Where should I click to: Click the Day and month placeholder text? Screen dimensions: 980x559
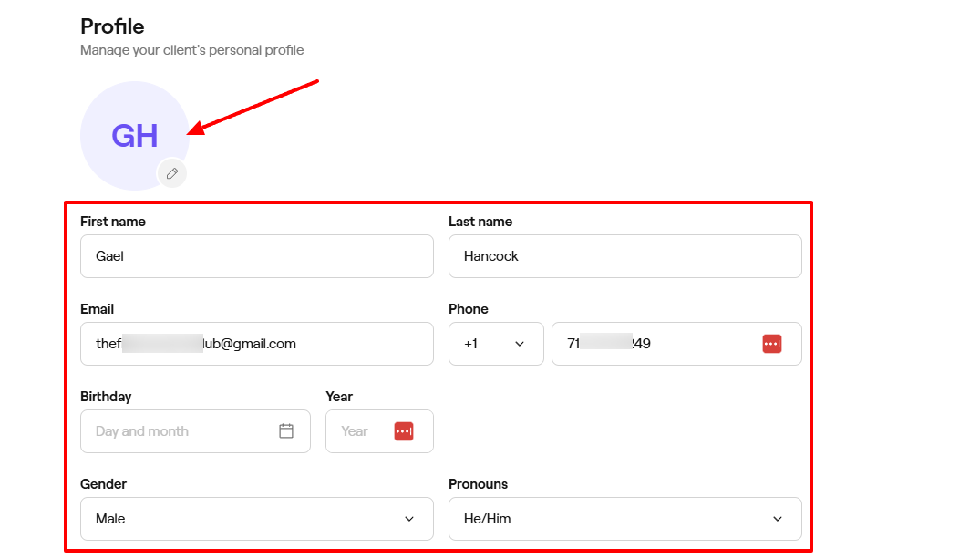(x=142, y=431)
